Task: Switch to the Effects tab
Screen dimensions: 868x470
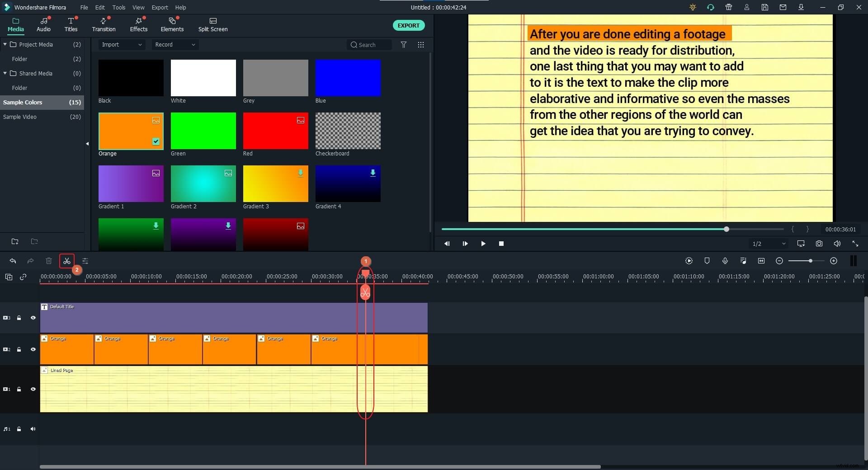Action: [x=138, y=24]
